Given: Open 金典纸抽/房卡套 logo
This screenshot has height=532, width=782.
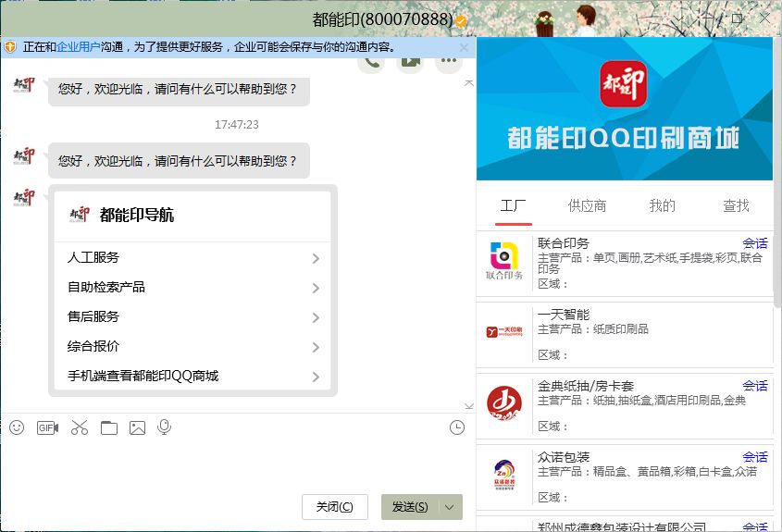Looking at the screenshot, I should [504, 402].
